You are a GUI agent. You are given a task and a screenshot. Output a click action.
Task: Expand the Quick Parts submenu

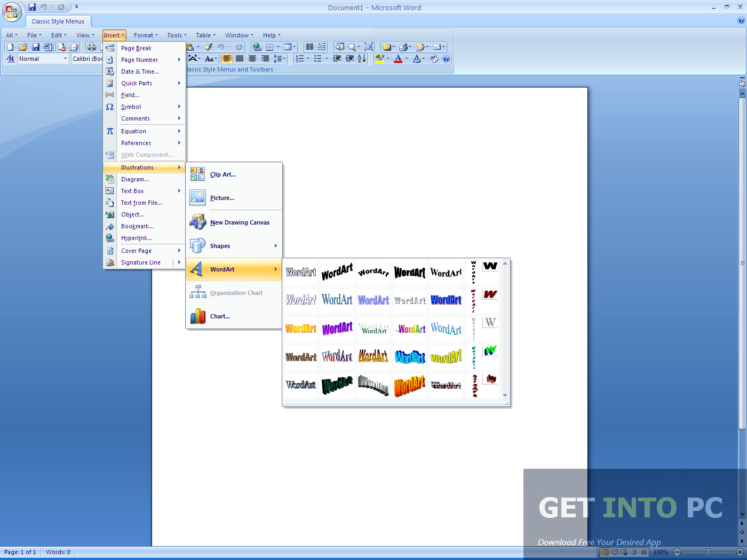point(145,83)
